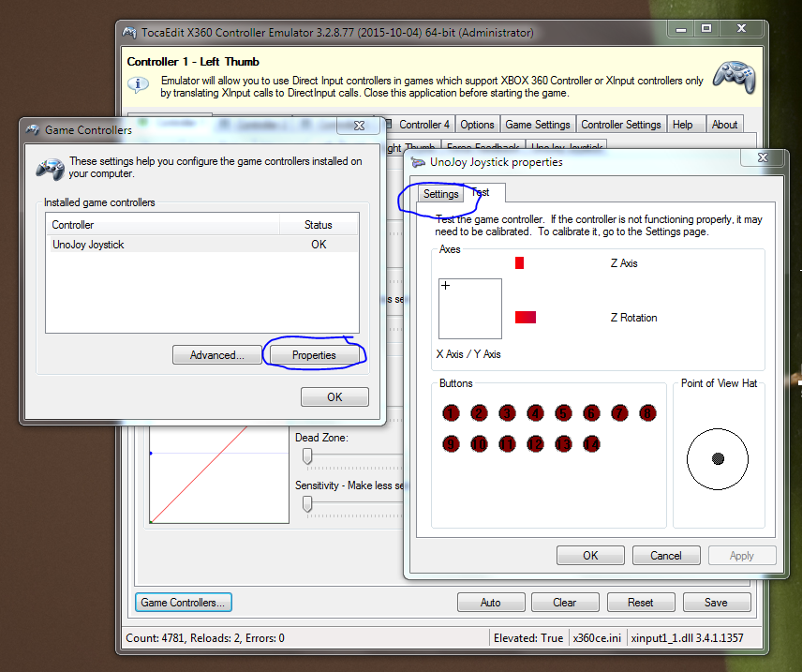Viewport: 802px width, 672px height.
Task: Click the xinput1_1.dll 3.4.1.1357 status entry
Action: coord(687,637)
